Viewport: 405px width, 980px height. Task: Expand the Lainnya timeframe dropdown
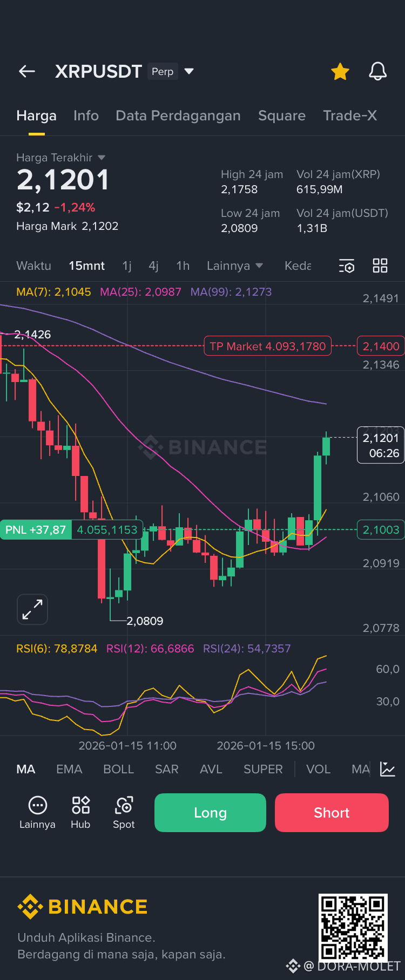pos(235,266)
